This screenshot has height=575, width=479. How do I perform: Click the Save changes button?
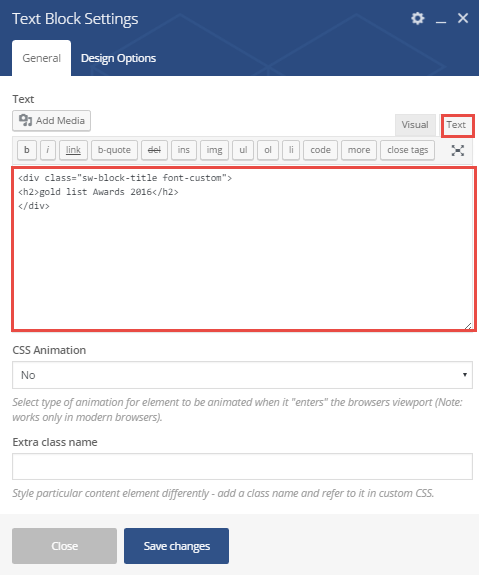click(176, 546)
